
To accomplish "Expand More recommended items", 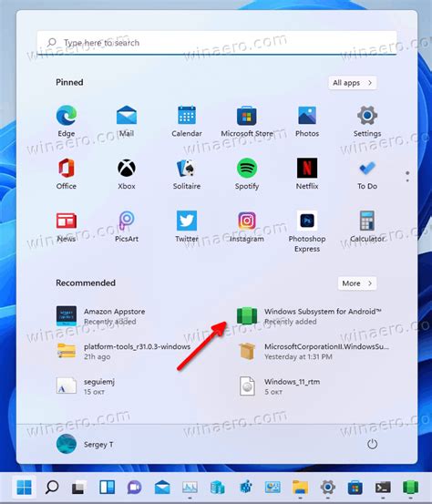I will pyautogui.click(x=356, y=283).
